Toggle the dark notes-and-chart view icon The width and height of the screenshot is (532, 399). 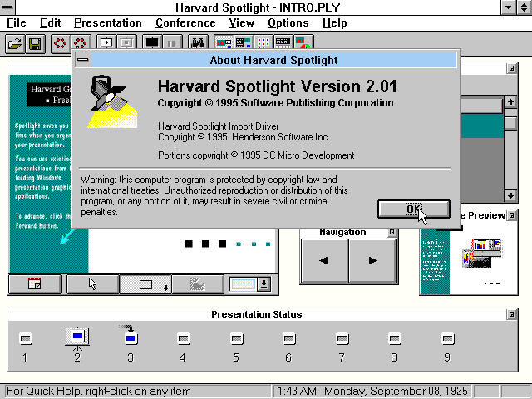click(x=244, y=43)
